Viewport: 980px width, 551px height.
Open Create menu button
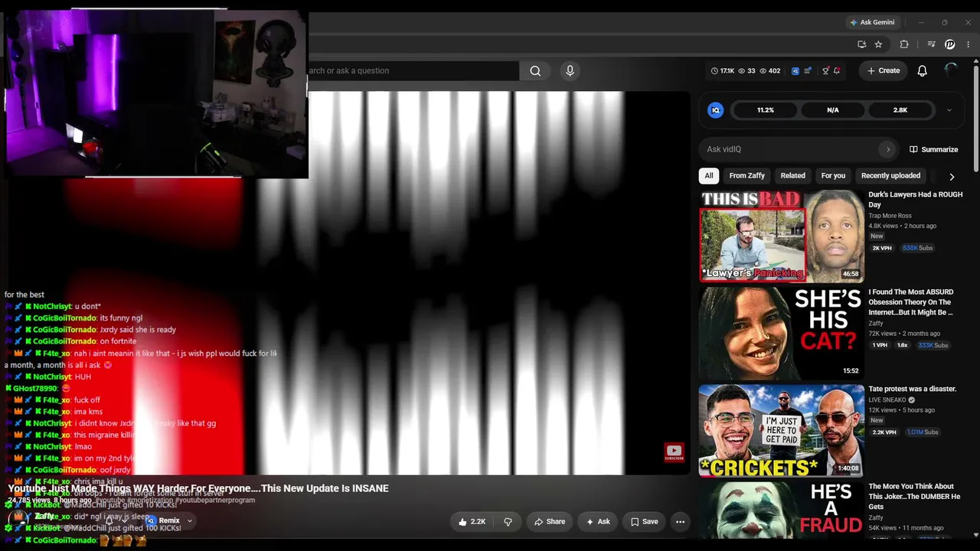[883, 70]
